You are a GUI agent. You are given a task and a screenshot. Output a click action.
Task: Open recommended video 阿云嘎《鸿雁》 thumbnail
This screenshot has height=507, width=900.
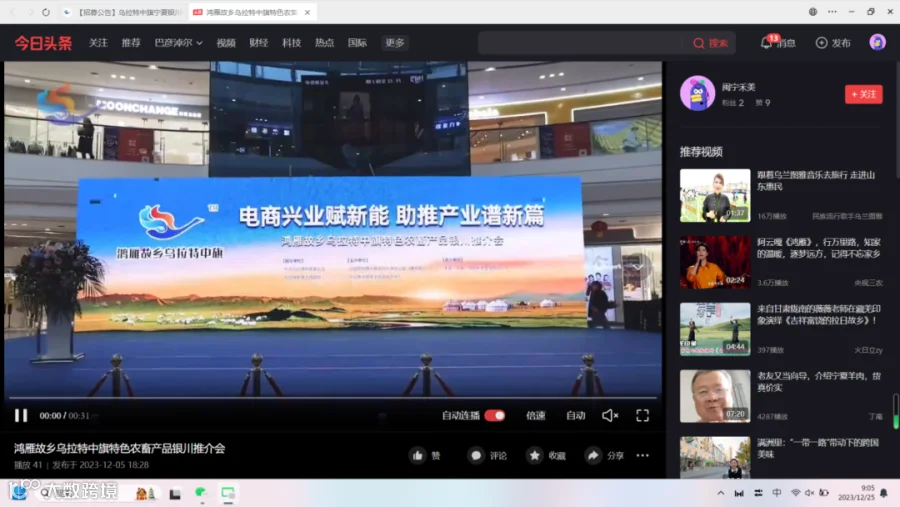pyautogui.click(x=715, y=262)
